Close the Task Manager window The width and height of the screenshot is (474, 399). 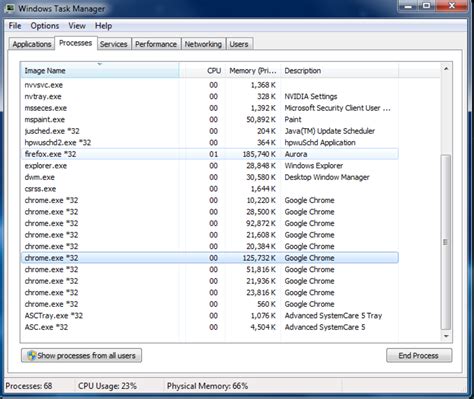452,6
